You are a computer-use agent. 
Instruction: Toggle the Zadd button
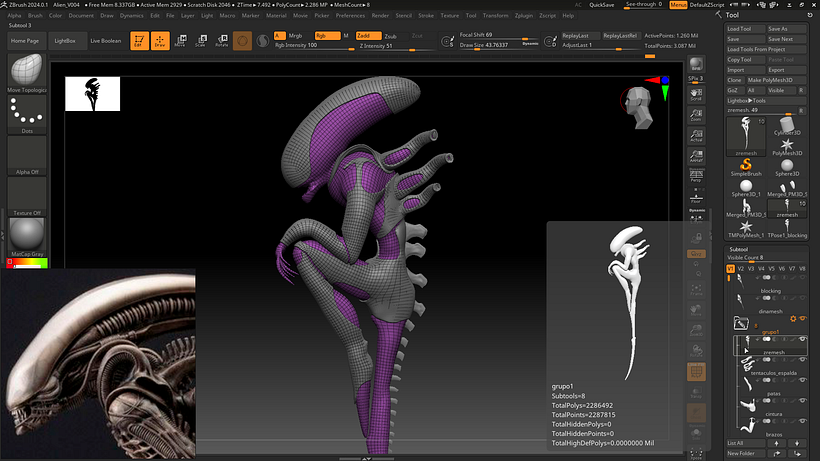(x=368, y=36)
